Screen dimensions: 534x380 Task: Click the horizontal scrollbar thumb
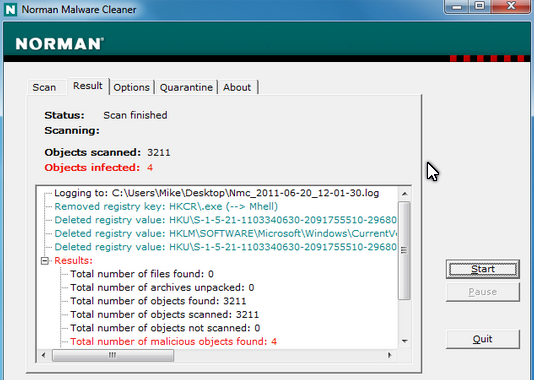(x=113, y=355)
